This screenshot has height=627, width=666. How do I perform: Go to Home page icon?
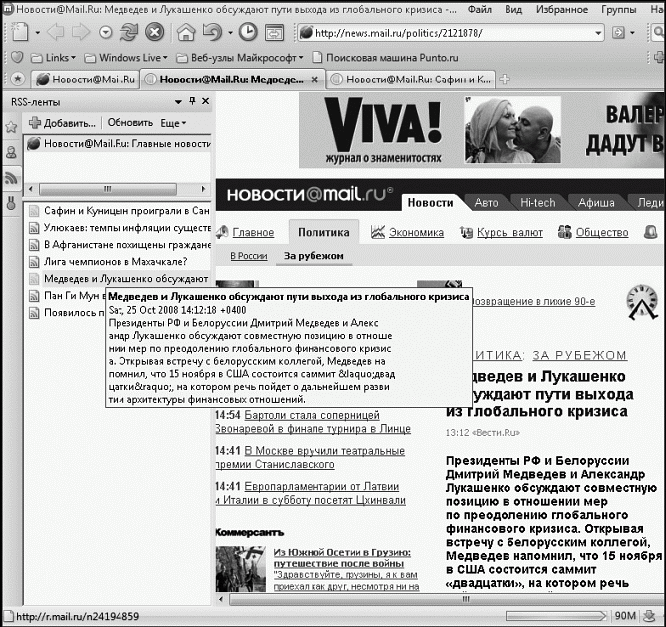[x=186, y=32]
